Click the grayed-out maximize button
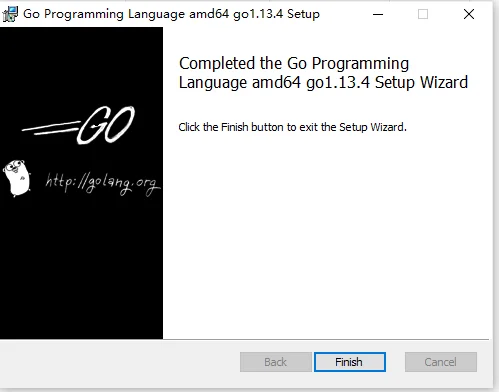 pyautogui.click(x=423, y=14)
